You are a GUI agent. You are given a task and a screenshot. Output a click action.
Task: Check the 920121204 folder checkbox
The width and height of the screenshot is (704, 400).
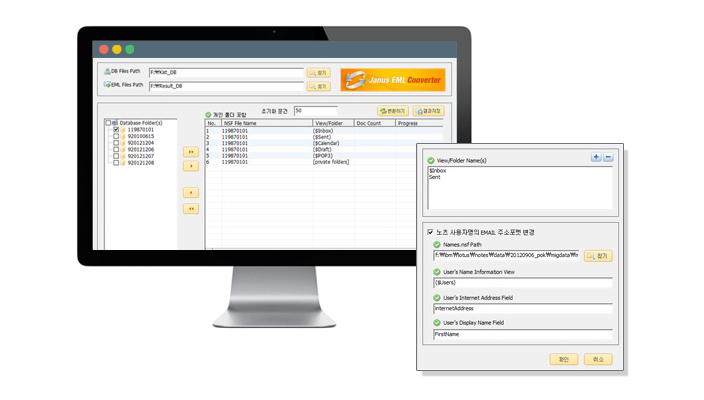click(x=116, y=143)
